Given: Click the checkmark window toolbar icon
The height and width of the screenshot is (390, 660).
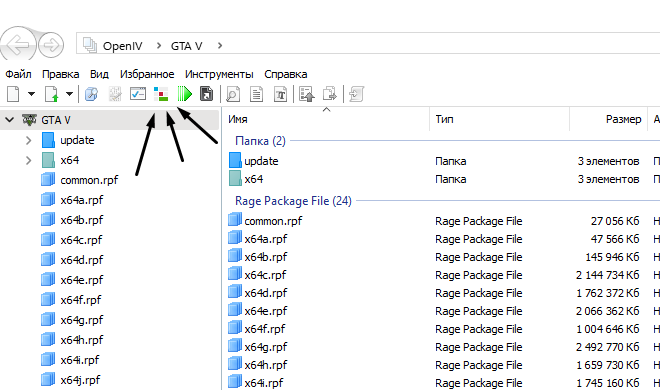Looking at the screenshot, I should [x=138, y=94].
